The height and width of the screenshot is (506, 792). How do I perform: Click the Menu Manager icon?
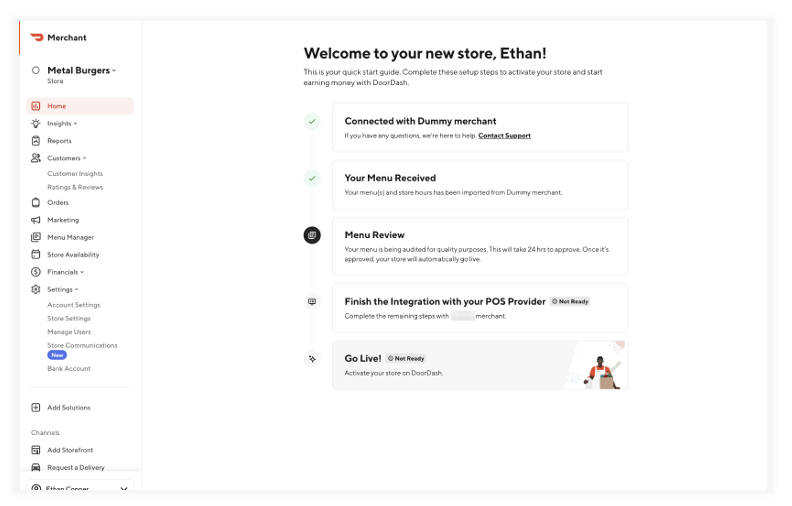coord(36,237)
